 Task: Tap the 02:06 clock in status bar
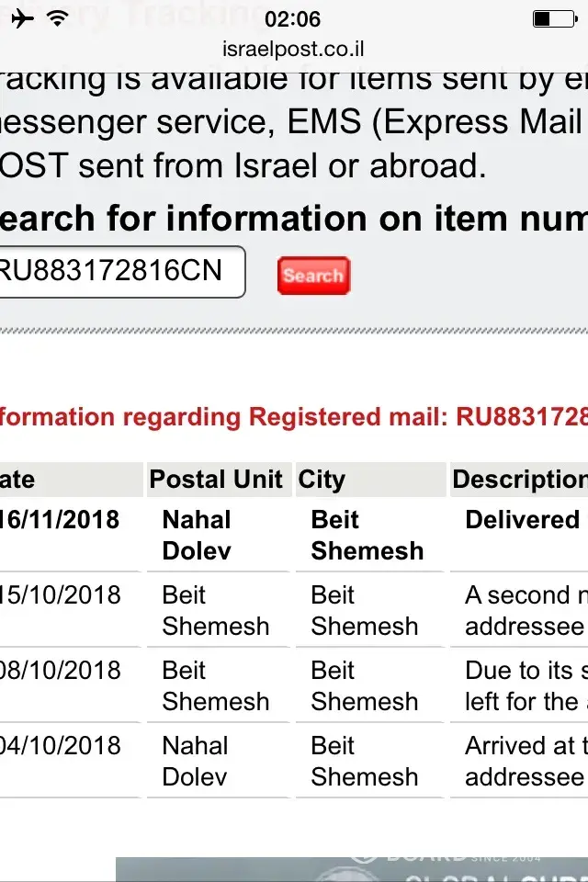tap(292, 19)
